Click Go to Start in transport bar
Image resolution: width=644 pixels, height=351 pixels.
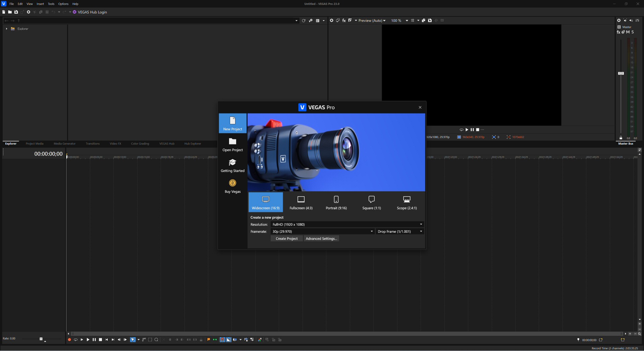(107, 340)
